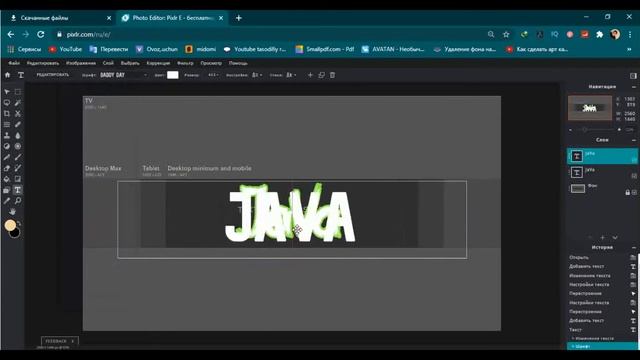Open the Фильтр menu
Viewport: 640px width, 360px height.
pos(185,63)
